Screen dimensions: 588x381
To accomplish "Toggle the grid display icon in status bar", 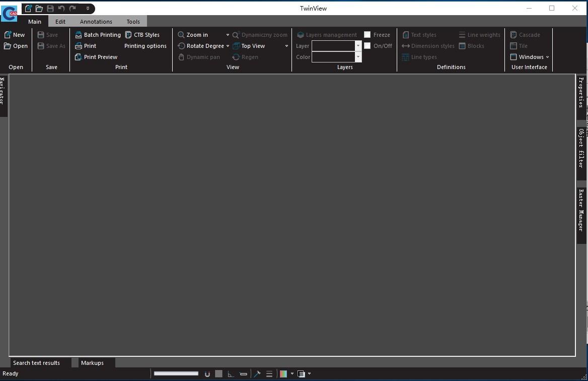I will 219,374.
